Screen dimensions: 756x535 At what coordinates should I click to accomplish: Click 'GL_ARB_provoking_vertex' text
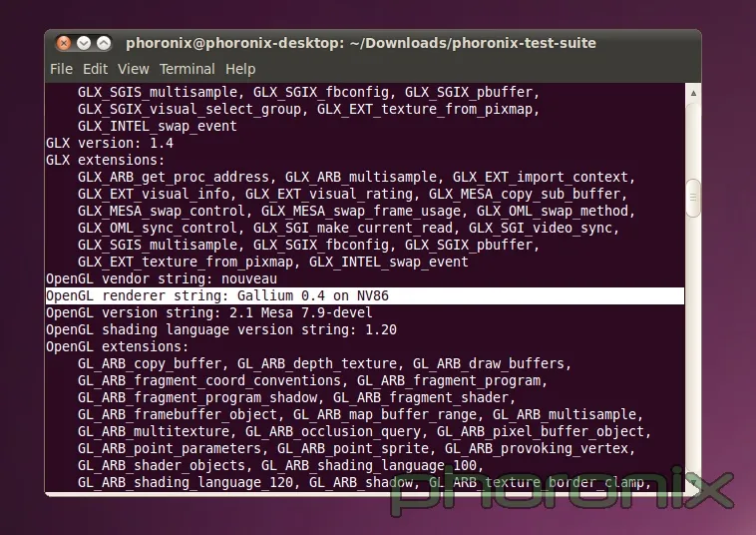[537, 448]
